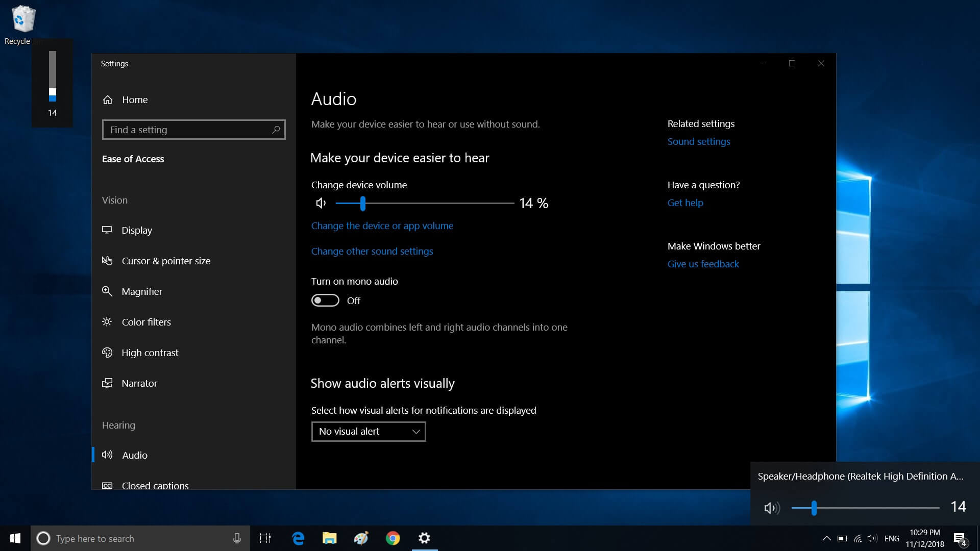This screenshot has height=551, width=980.
Task: Click the Narrator icon
Action: tap(107, 383)
